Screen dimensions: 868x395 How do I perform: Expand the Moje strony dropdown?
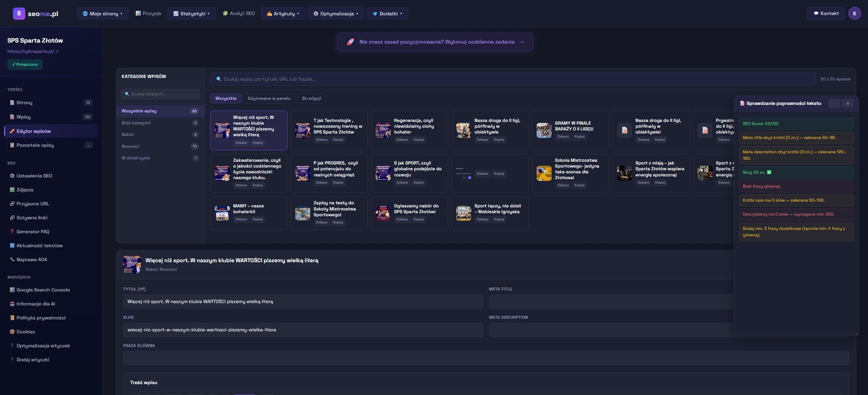(x=102, y=14)
